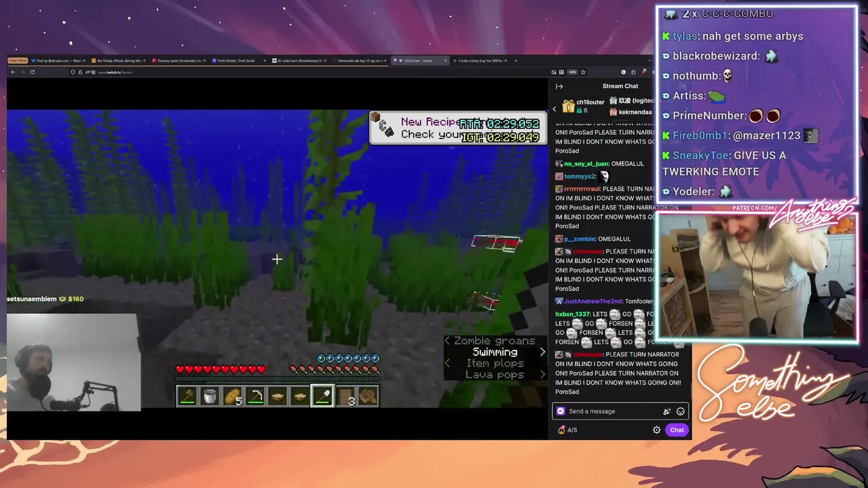868x488 pixels.
Task: Select the pickaxe in hotbar slot four
Action: pyautogui.click(x=255, y=396)
